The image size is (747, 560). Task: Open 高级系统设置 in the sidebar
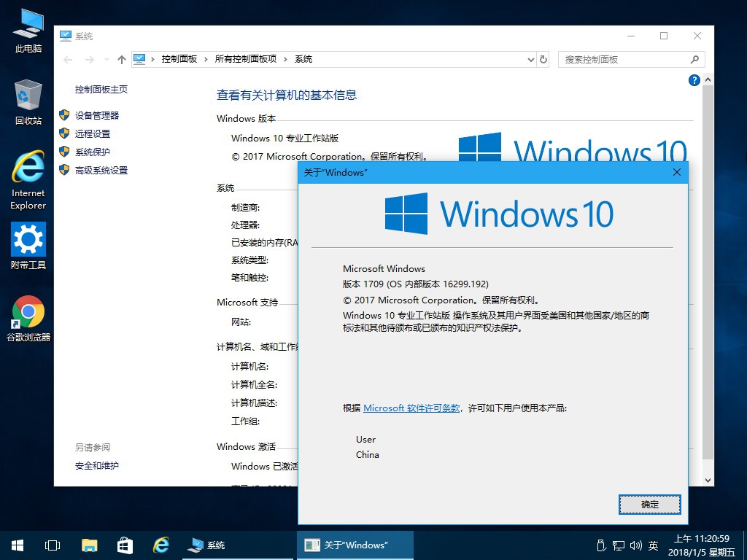tap(101, 170)
